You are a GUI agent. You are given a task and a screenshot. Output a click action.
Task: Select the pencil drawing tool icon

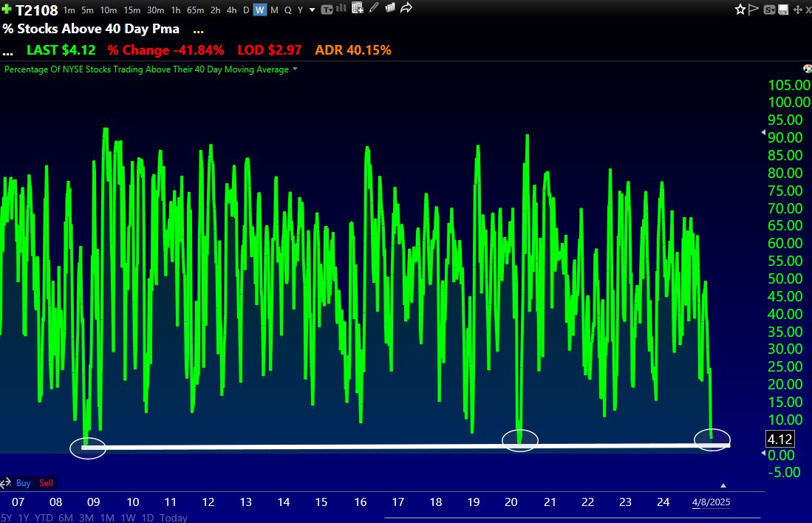[374, 8]
